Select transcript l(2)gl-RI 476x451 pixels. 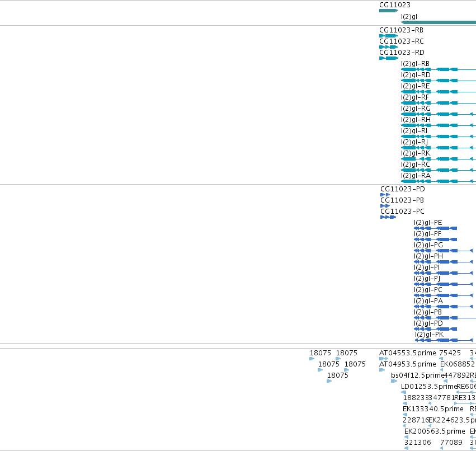click(439, 137)
